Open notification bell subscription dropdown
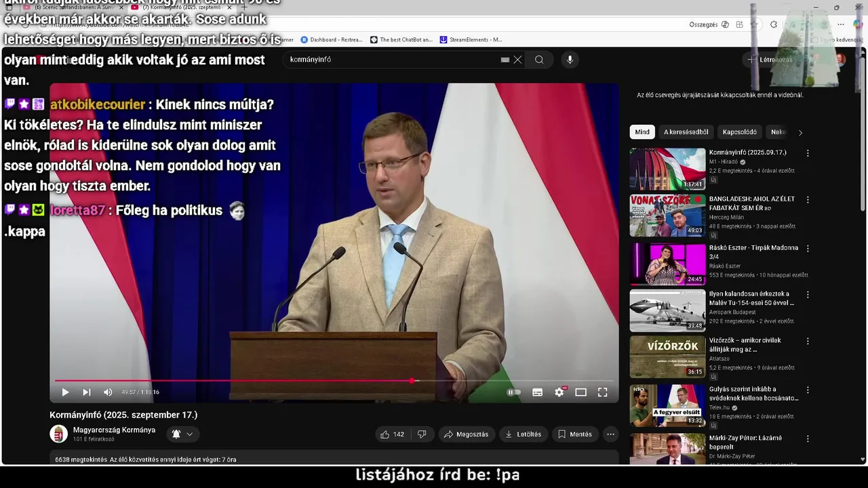Image resolution: width=868 pixels, height=488 pixels. coord(182,434)
